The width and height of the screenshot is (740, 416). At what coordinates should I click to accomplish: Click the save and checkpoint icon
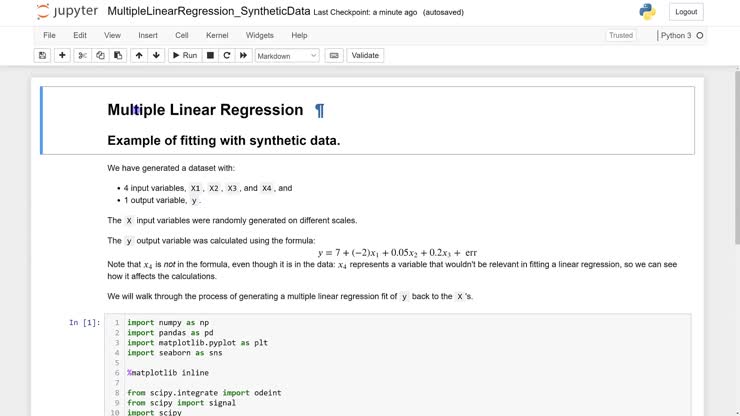tap(42, 55)
